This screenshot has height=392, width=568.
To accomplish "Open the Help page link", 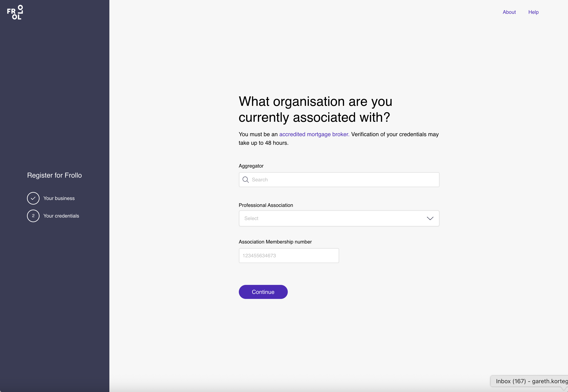I will [533, 12].
